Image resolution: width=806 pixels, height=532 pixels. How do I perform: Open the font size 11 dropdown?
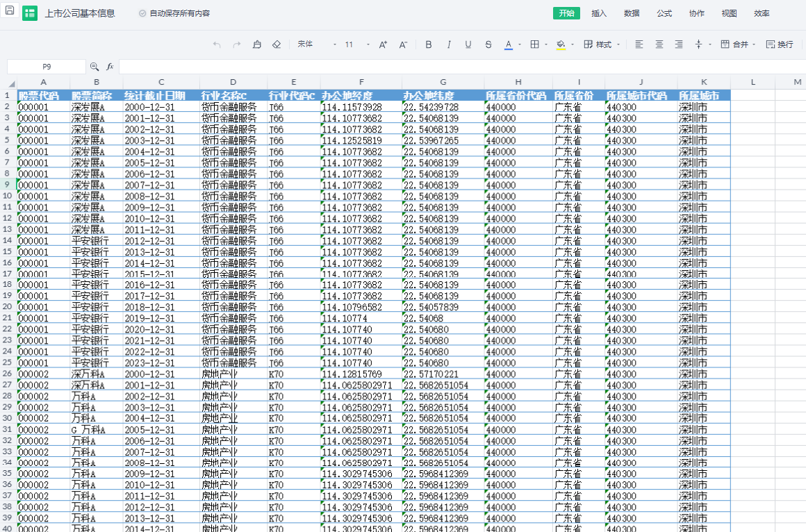point(357,44)
